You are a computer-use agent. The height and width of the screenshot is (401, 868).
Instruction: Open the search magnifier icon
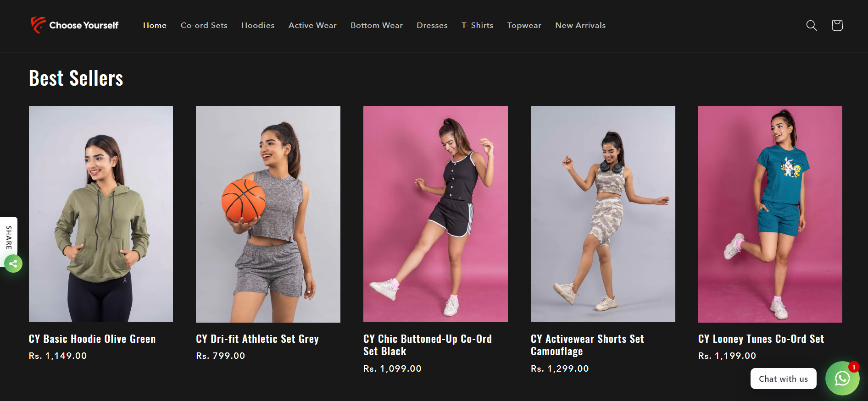(812, 25)
